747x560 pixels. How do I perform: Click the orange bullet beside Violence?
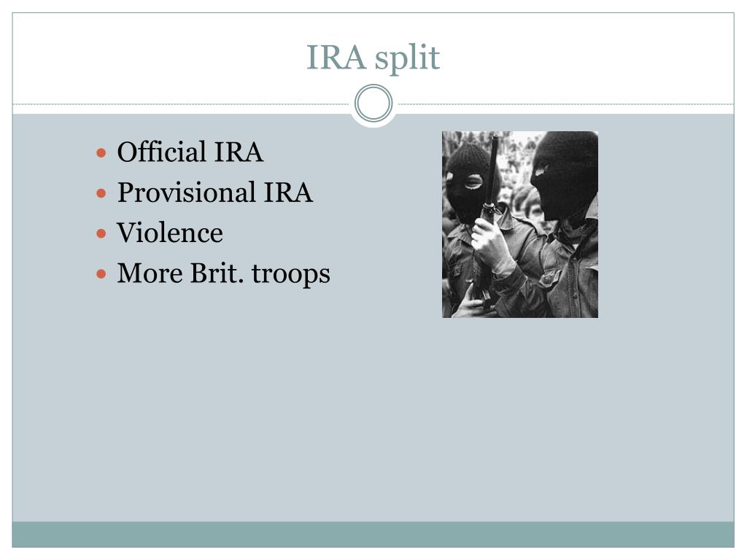(x=101, y=233)
